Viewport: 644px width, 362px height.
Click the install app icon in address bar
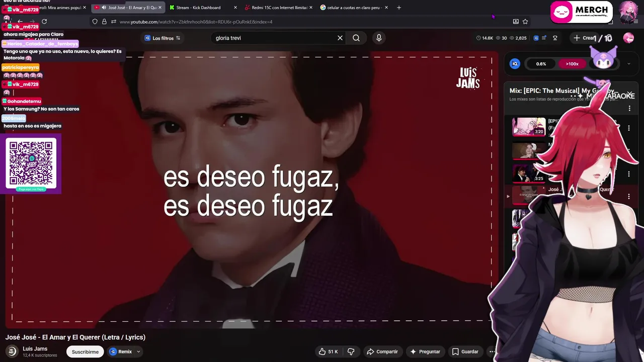(x=516, y=22)
